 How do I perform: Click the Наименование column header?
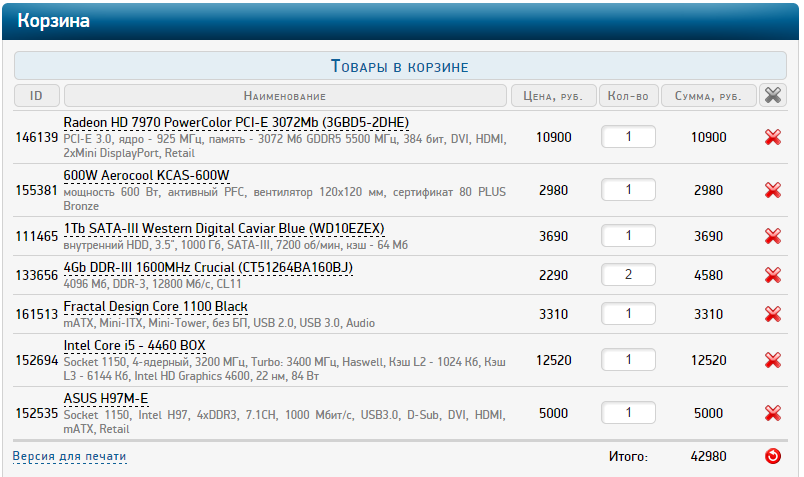click(285, 96)
